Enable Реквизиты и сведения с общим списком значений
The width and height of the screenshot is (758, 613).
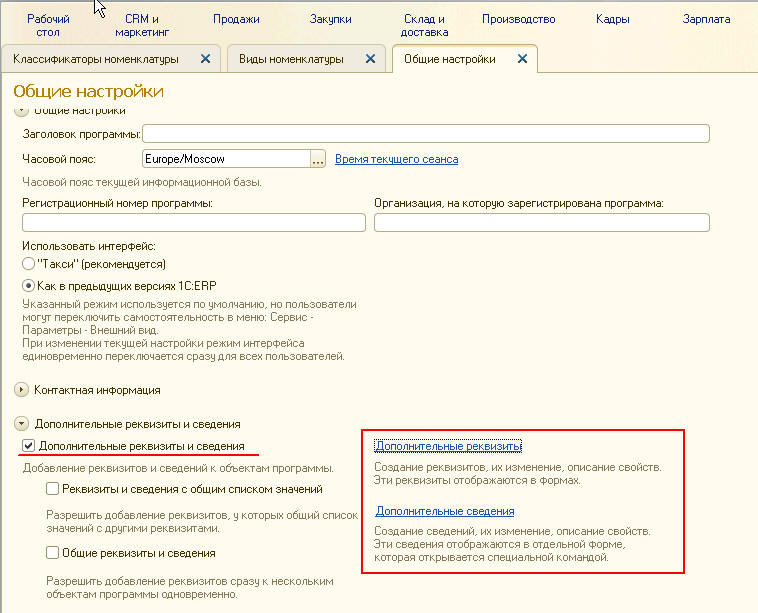tap(52, 489)
